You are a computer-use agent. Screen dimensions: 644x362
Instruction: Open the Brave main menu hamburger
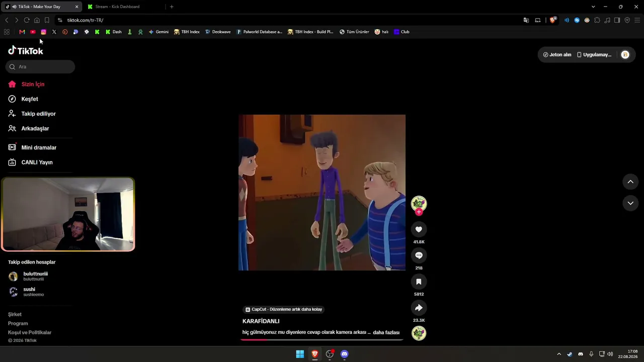point(637,20)
